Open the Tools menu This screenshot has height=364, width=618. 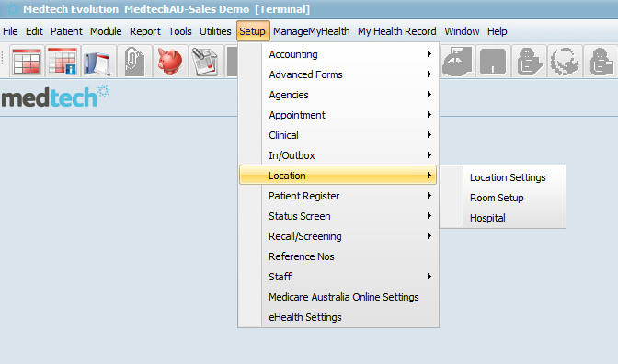tap(179, 31)
